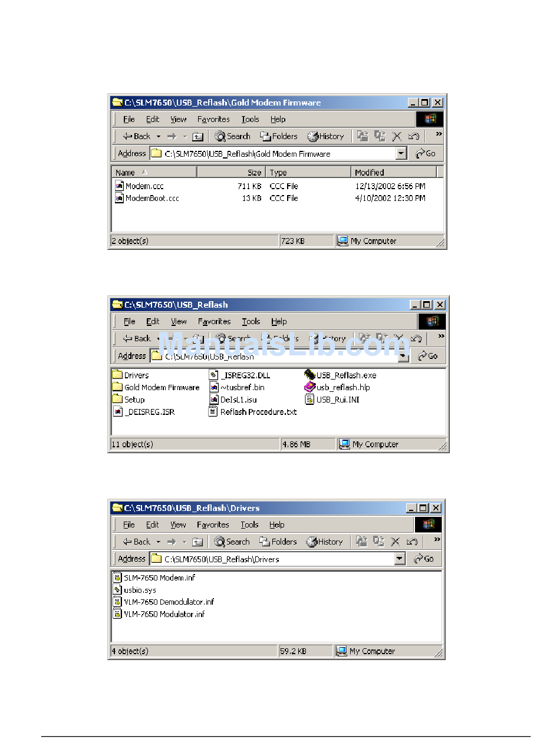Select ModemBoot.ccc in Gold Modem Firmware window
Viewport: 560px width, 752px height.
pyautogui.click(x=147, y=199)
